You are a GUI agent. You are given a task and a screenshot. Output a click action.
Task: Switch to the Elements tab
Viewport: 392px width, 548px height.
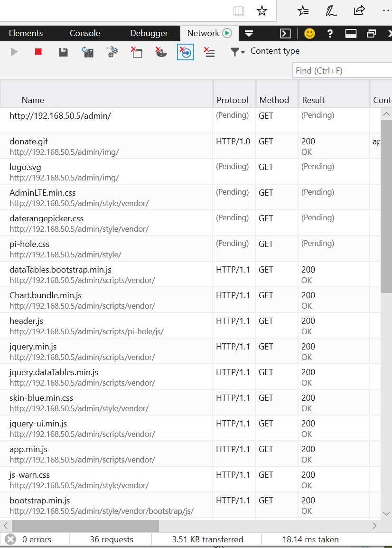click(26, 33)
